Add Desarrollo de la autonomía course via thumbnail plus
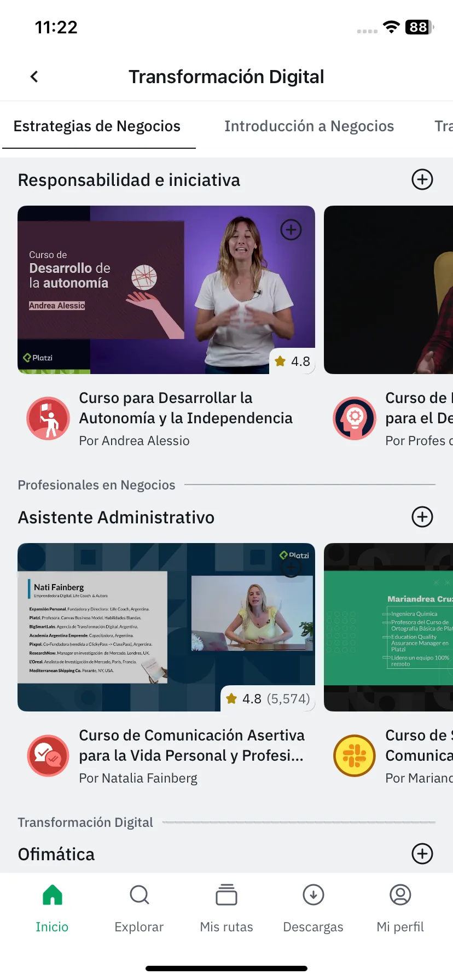 [x=291, y=230]
